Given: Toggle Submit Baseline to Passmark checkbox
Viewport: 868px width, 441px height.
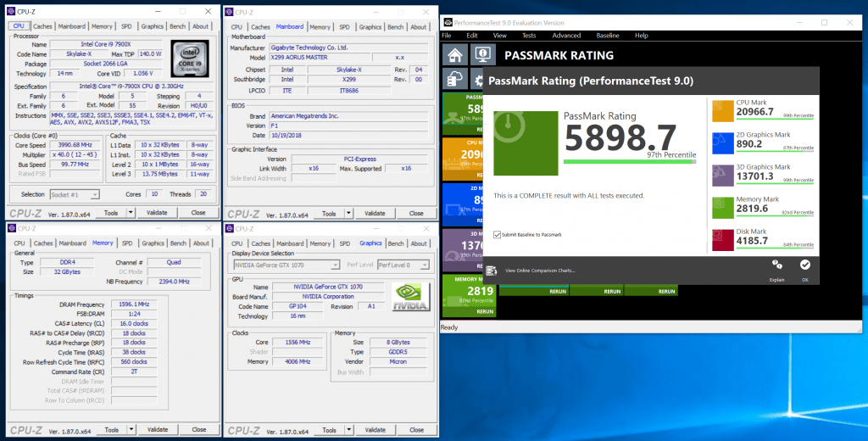Looking at the screenshot, I should click(497, 234).
